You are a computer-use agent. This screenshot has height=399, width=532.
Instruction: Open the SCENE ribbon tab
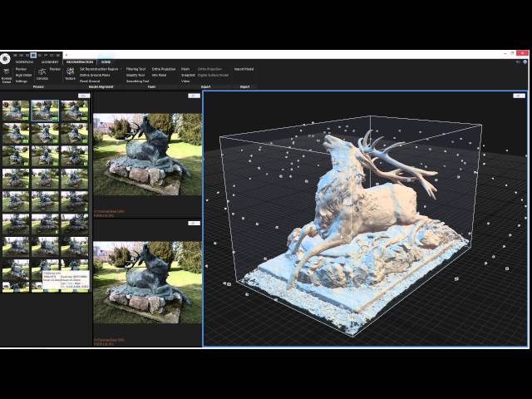coord(106,62)
